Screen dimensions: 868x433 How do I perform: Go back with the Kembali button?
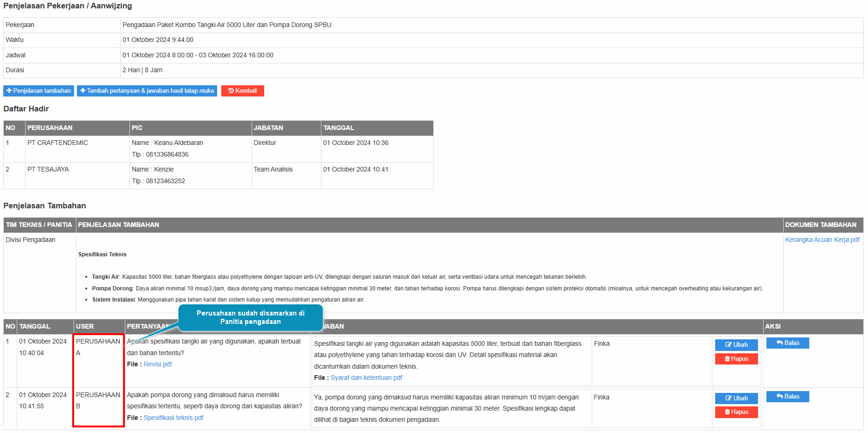click(x=243, y=91)
